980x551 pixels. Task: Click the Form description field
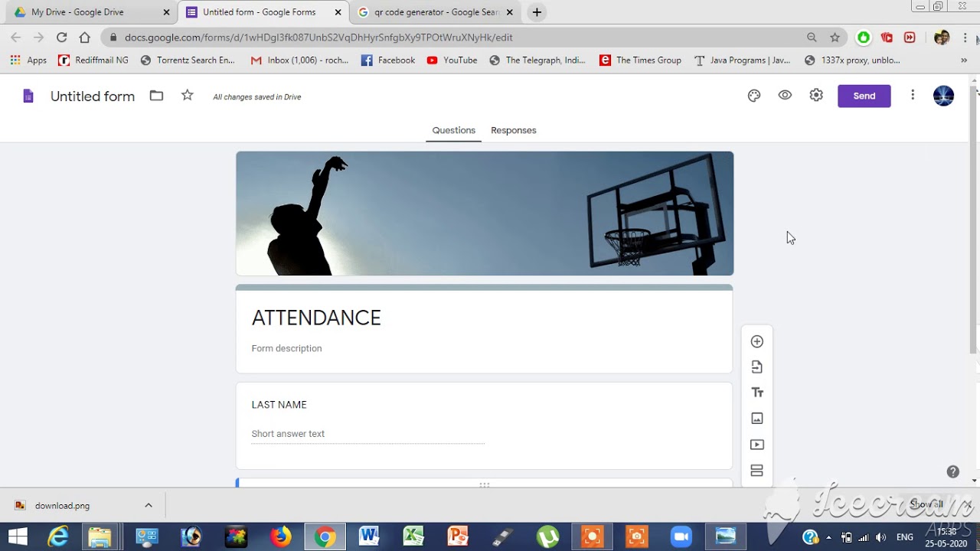(x=286, y=348)
